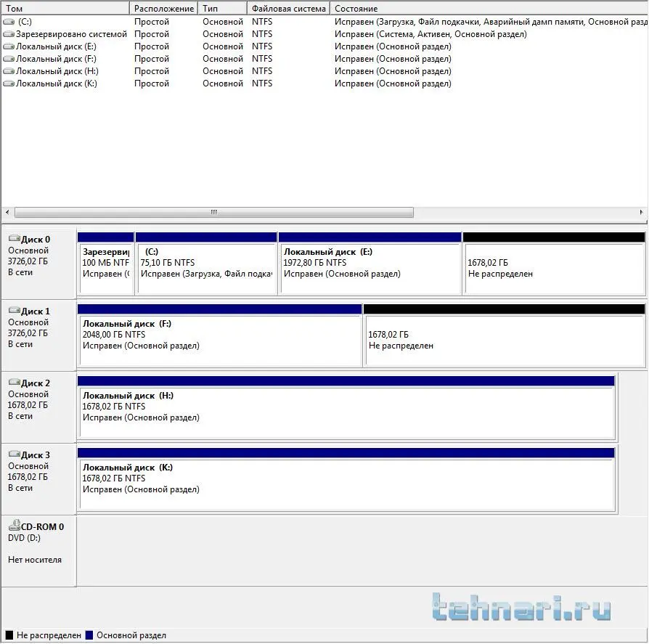Click the horizontal scrollbar thumb
Image resolution: width=649 pixels, height=644 pixels.
click(x=214, y=212)
